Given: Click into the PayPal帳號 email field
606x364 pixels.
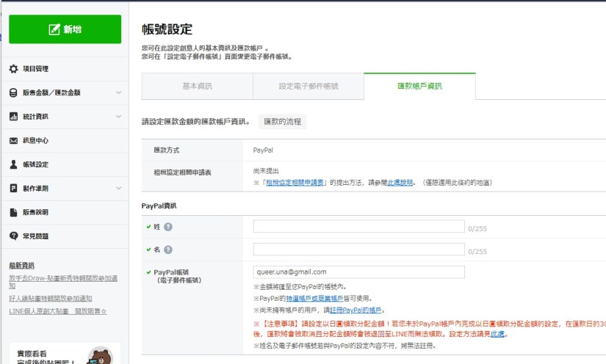Looking at the screenshot, I should [x=358, y=272].
